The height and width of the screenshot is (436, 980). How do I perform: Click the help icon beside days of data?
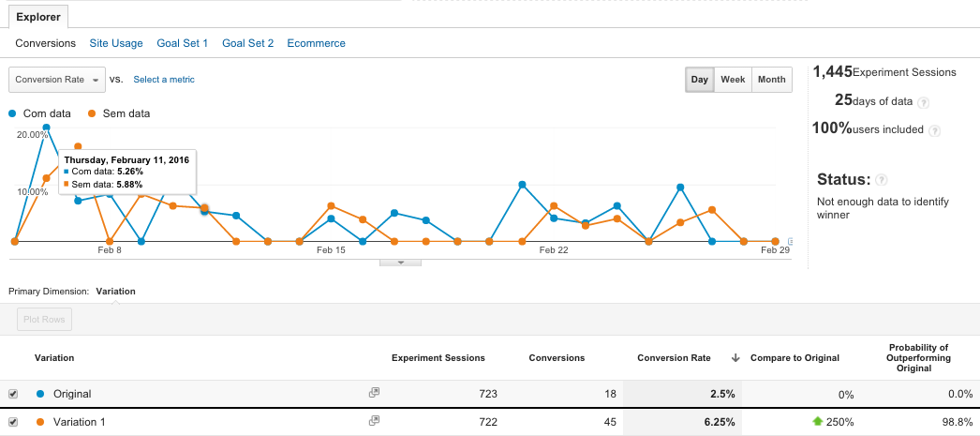[924, 102]
